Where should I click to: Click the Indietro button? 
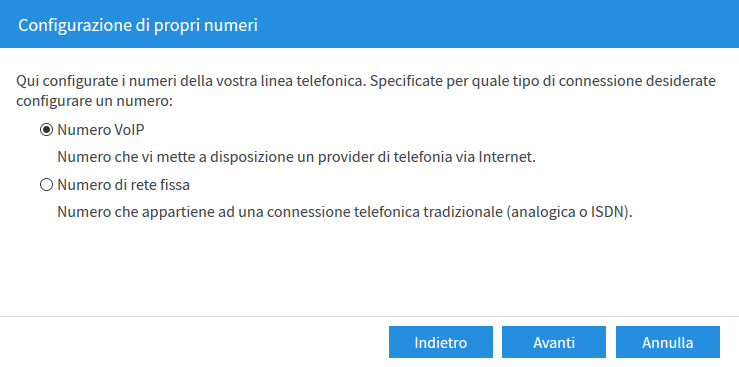coord(441,342)
